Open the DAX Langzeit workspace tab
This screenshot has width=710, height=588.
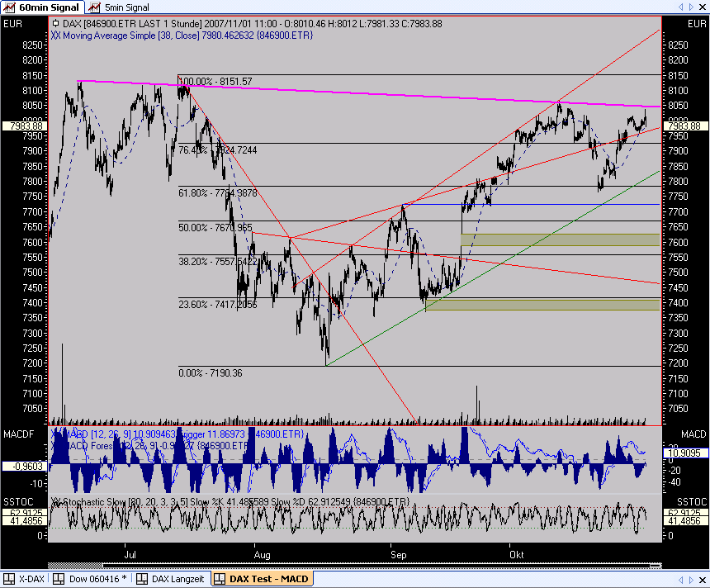pos(171,579)
